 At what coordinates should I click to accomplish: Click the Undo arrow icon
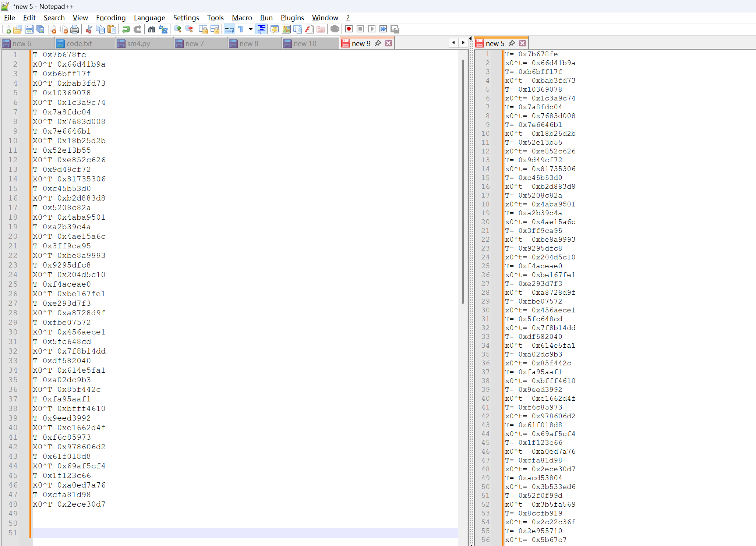click(x=126, y=29)
